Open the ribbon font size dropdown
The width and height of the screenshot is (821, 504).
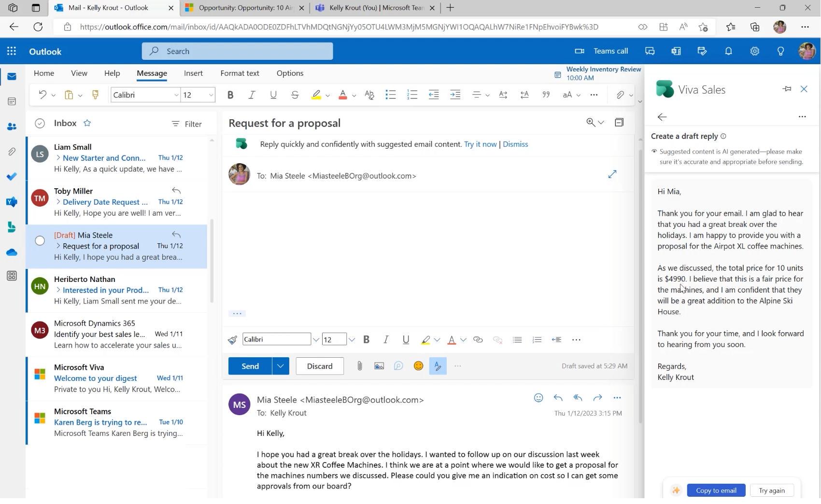pyautogui.click(x=211, y=95)
